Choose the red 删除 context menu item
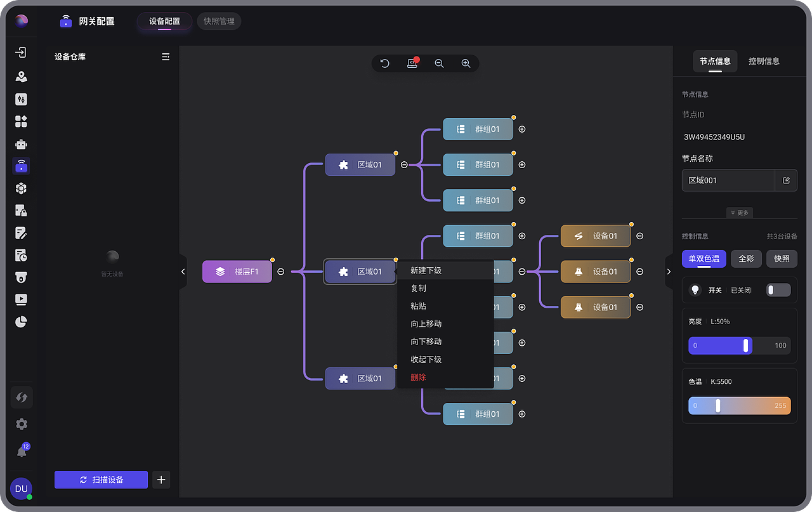 445,377
